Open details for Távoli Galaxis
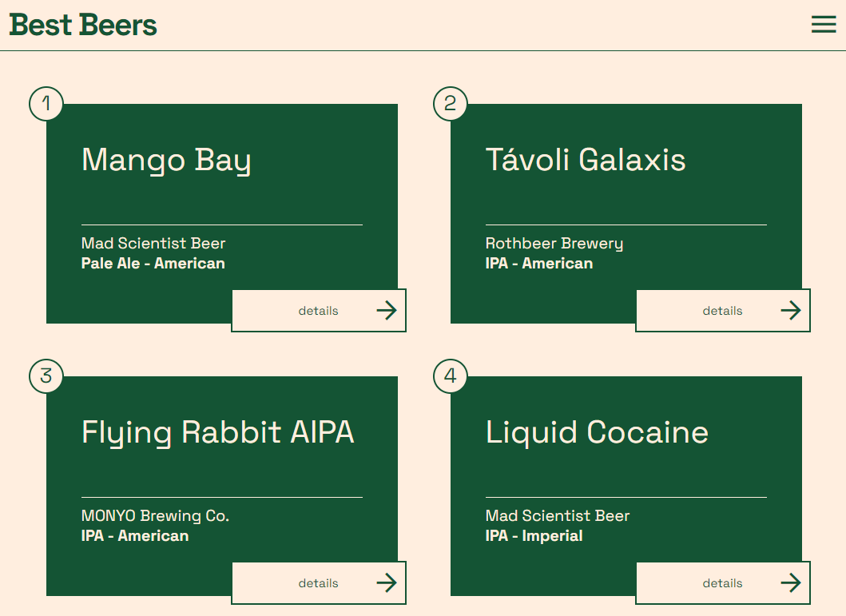 722,311
